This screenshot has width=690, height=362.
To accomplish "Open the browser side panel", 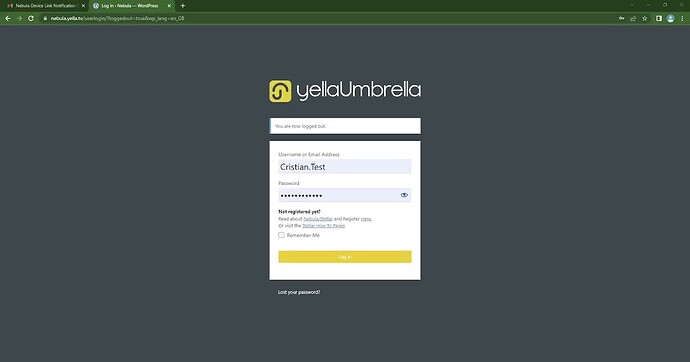I will (659, 18).
